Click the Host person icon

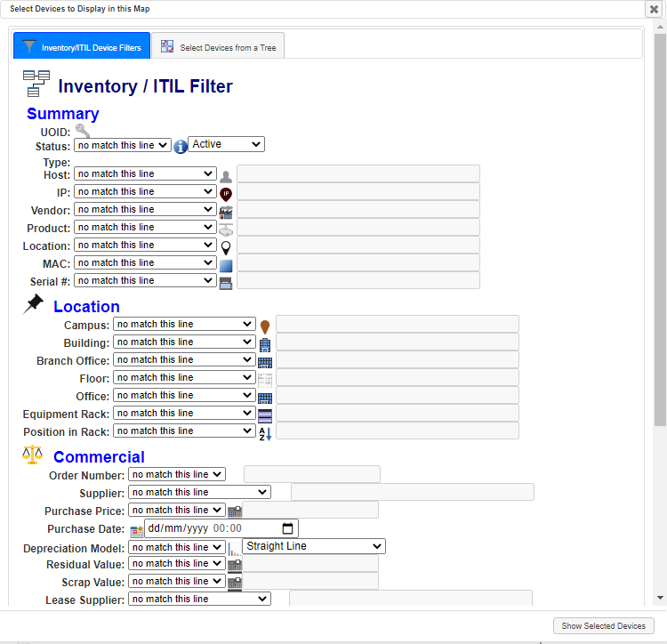[x=226, y=176]
